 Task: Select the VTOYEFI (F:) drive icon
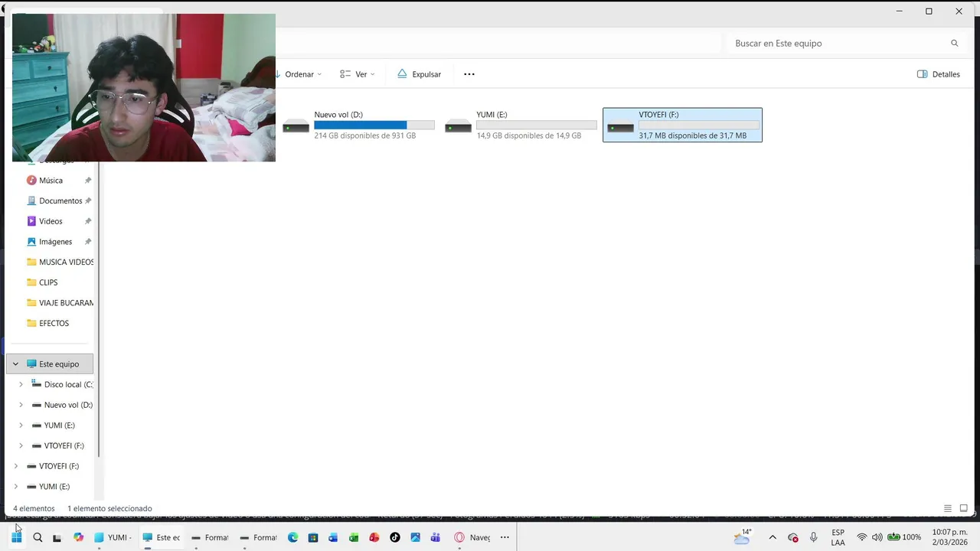click(621, 126)
